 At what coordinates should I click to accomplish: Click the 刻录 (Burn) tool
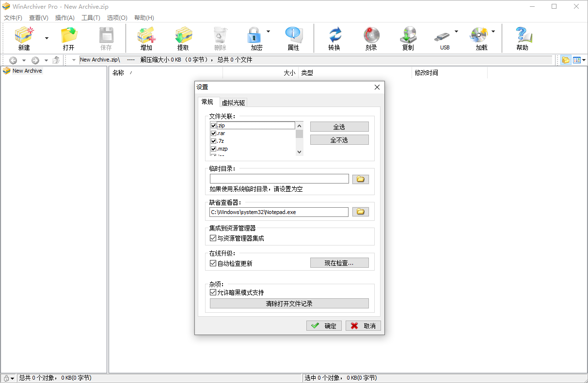point(371,38)
